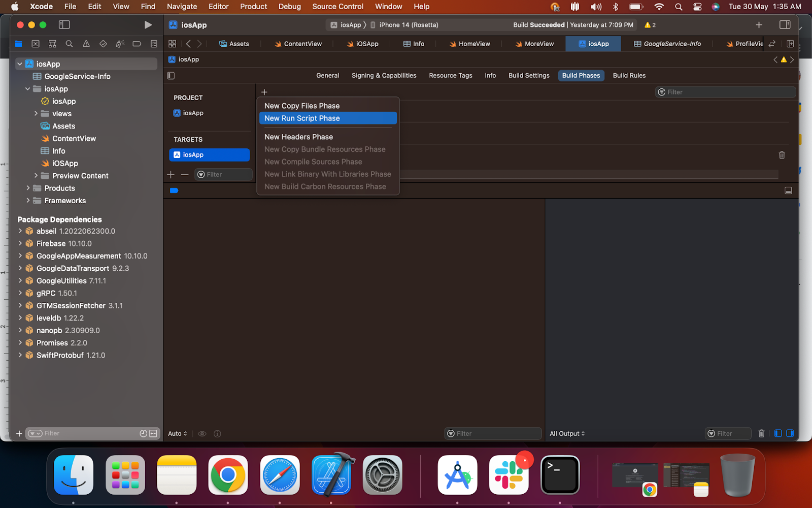Open Xcode from the Dock
Image resolution: width=812 pixels, height=508 pixels.
click(x=331, y=475)
